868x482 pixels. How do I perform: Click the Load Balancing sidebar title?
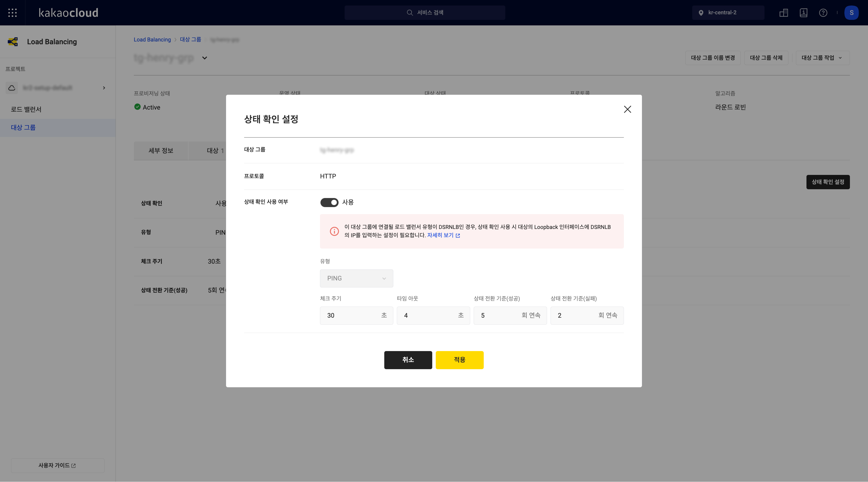click(52, 42)
